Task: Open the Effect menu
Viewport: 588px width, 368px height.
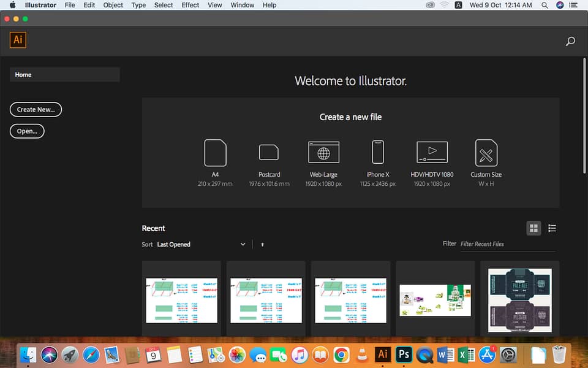Action: click(x=190, y=5)
